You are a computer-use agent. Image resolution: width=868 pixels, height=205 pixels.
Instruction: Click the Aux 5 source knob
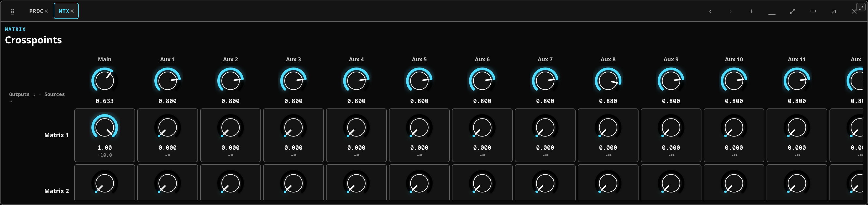point(419,81)
